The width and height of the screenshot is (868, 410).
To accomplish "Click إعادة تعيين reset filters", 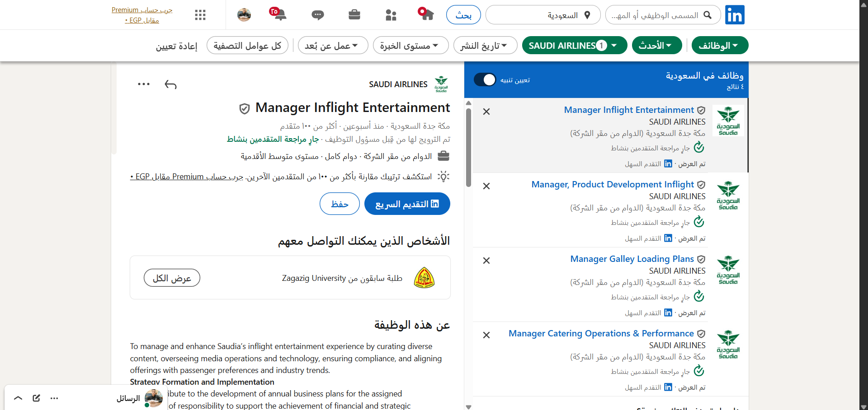I will (177, 46).
